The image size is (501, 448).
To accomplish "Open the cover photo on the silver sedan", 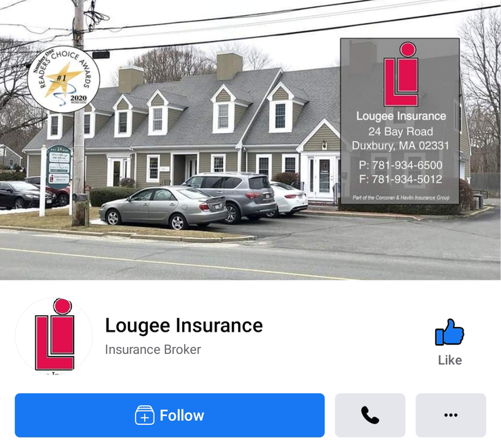I will (x=163, y=207).
